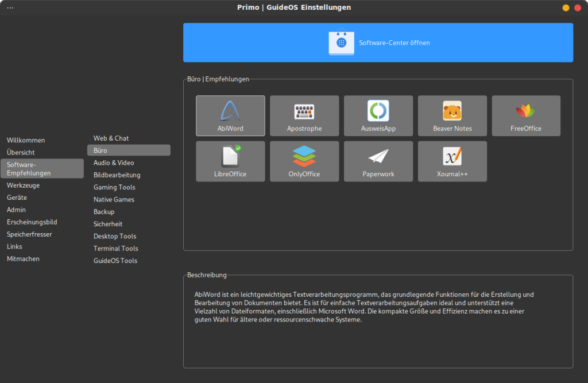Open the Werkzeuge sidebar entry
588x383 pixels.
pos(23,185)
